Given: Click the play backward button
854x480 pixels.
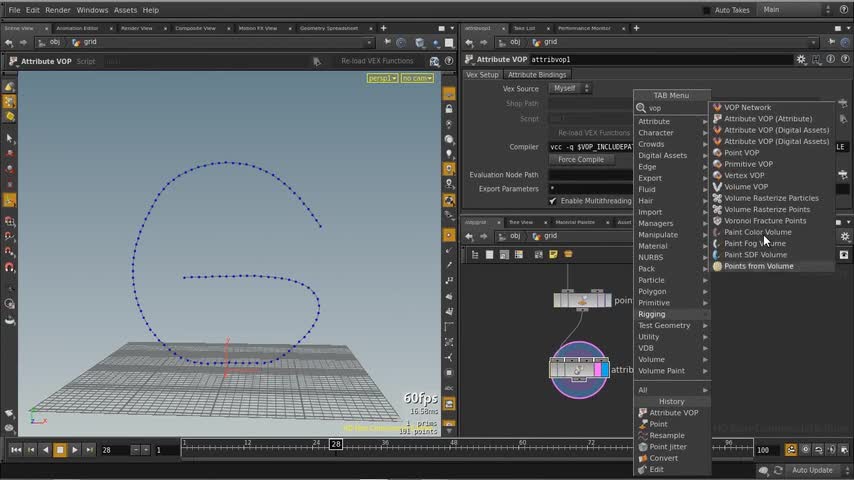Looking at the screenshot, I should (x=46, y=450).
